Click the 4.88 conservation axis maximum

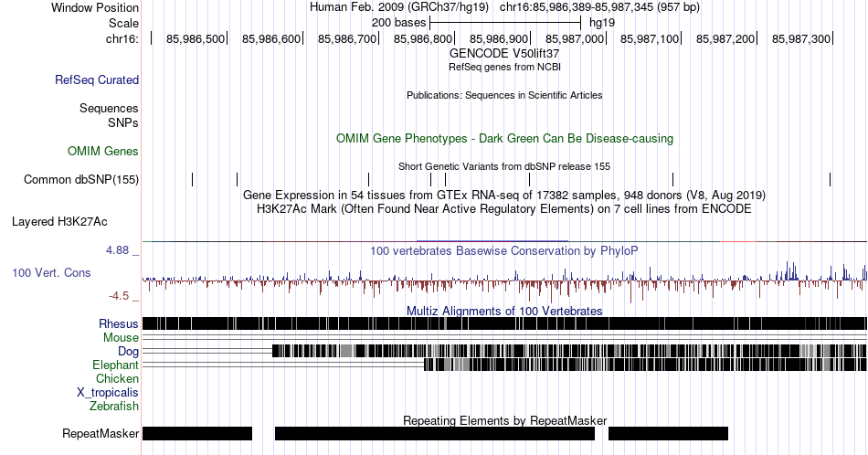tap(117, 250)
